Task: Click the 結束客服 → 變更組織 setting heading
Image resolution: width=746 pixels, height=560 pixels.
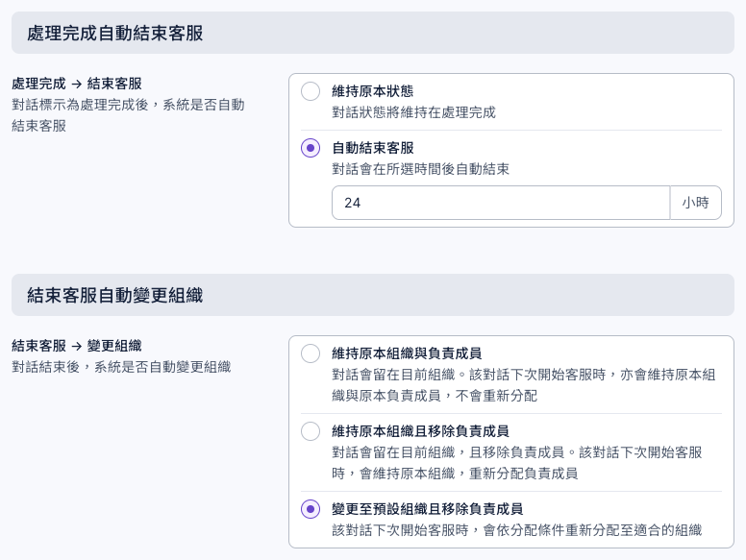Action: pos(77,346)
